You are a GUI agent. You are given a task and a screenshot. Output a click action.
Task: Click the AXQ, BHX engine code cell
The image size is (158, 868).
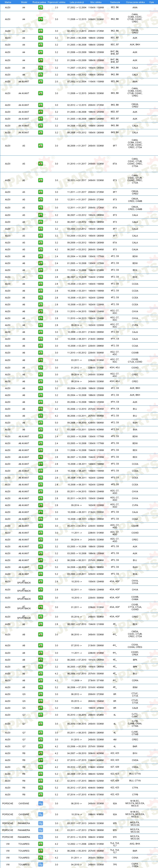pos(135,844)
